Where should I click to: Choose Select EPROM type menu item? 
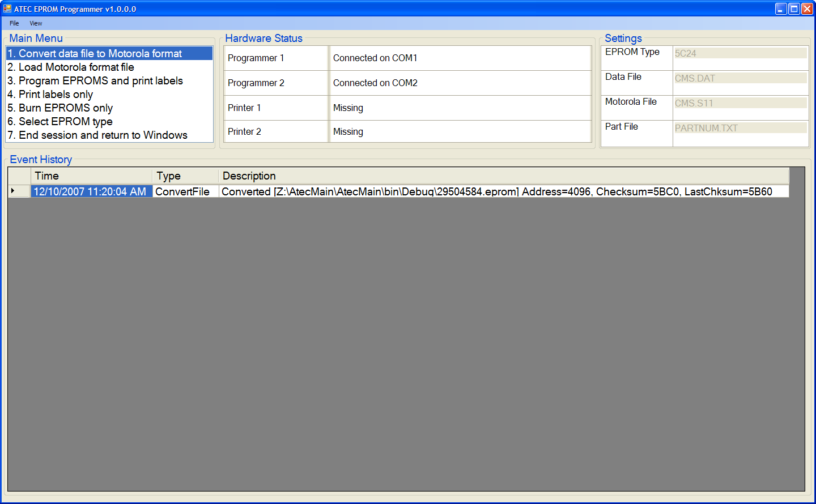pos(109,121)
